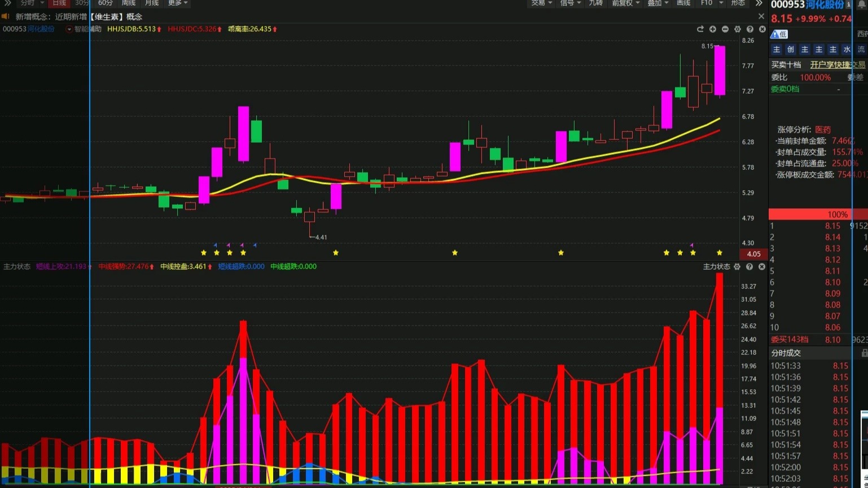The height and width of the screenshot is (488, 868).
Task: Toggle the 水 tag badge under stock price
Action: pos(847,50)
